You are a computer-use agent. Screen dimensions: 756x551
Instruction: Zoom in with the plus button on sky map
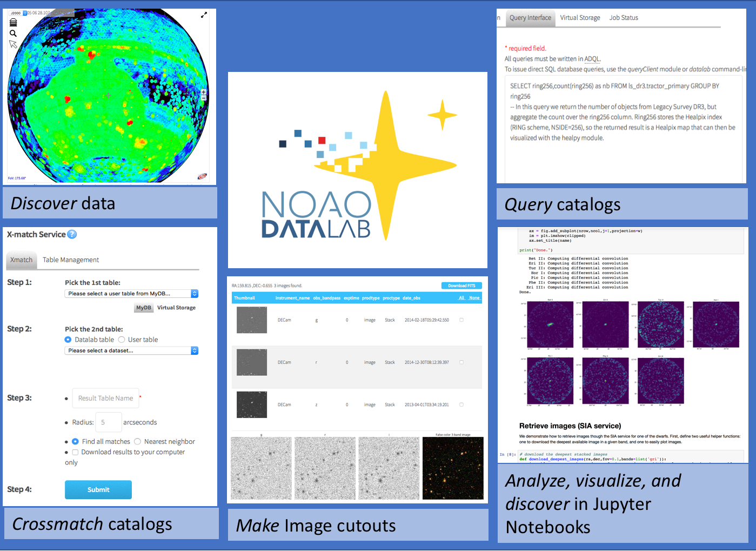[x=204, y=92]
